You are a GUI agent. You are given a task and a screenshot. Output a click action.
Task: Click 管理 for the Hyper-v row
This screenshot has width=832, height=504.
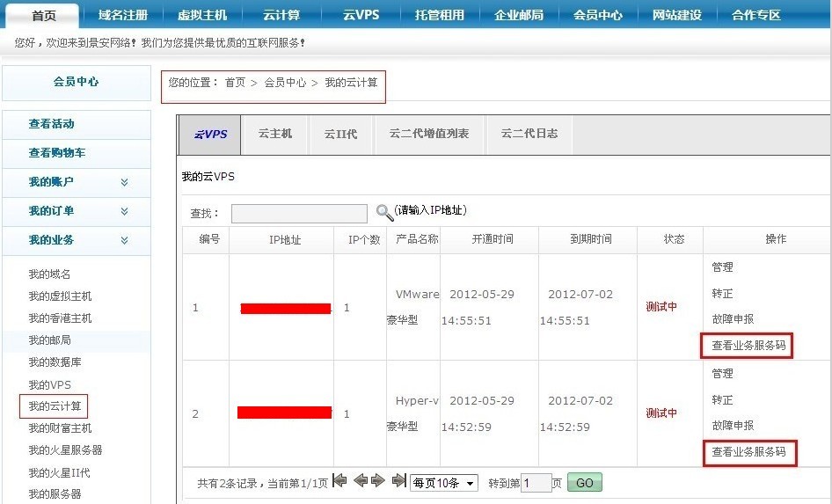(x=722, y=374)
